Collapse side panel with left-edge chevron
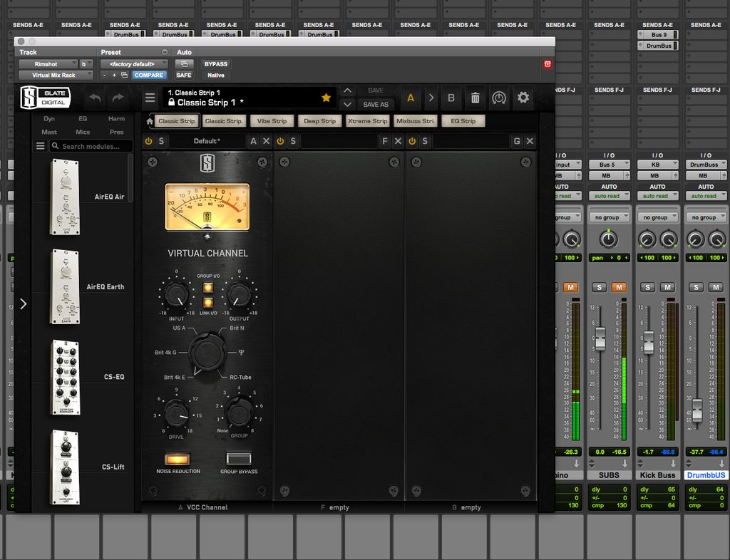 (x=24, y=304)
